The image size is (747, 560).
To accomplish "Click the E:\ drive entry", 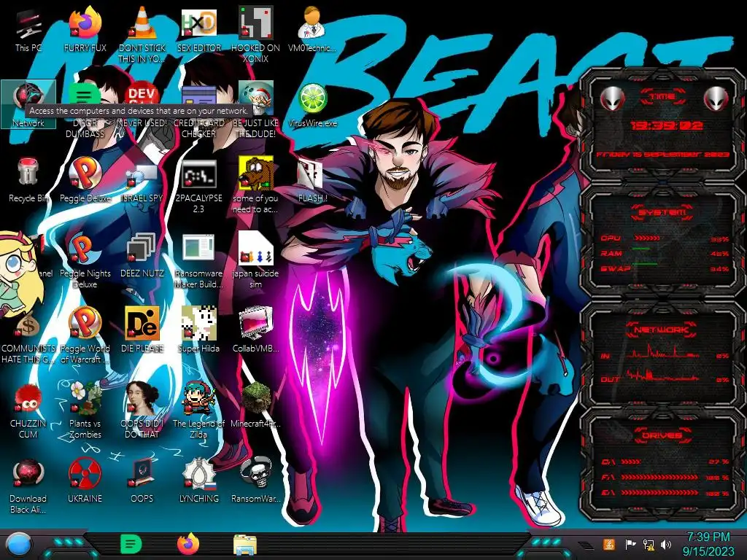I will [665, 493].
